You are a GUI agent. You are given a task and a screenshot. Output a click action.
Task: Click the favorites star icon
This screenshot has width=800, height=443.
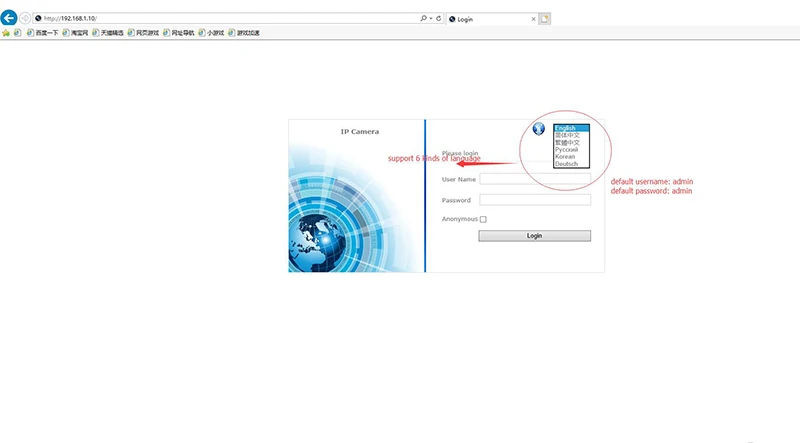coord(6,33)
